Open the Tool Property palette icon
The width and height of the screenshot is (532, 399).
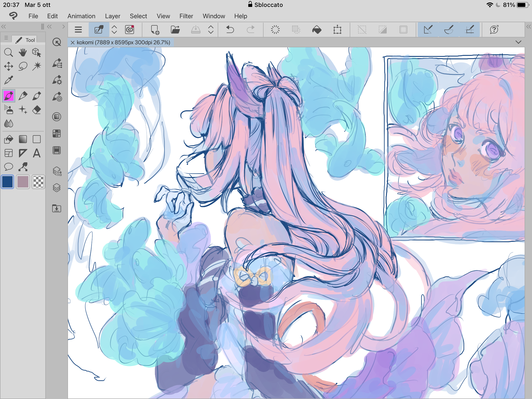57,80
